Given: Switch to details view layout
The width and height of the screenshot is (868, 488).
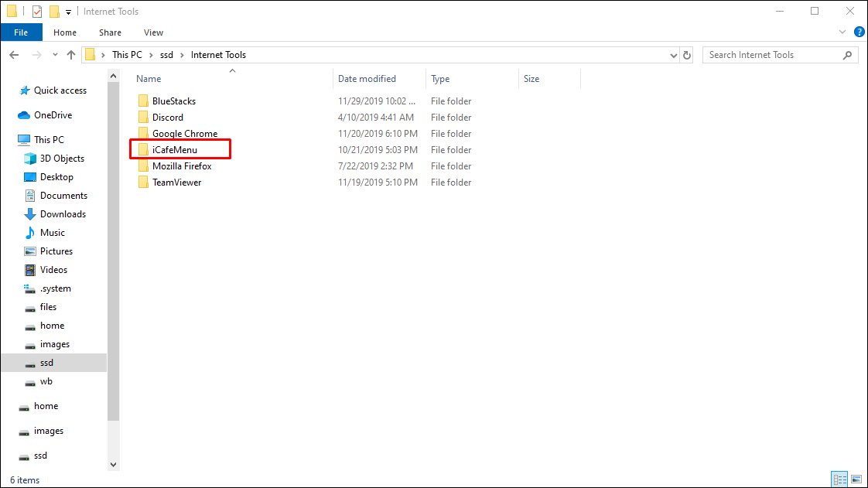Looking at the screenshot, I should (x=839, y=479).
